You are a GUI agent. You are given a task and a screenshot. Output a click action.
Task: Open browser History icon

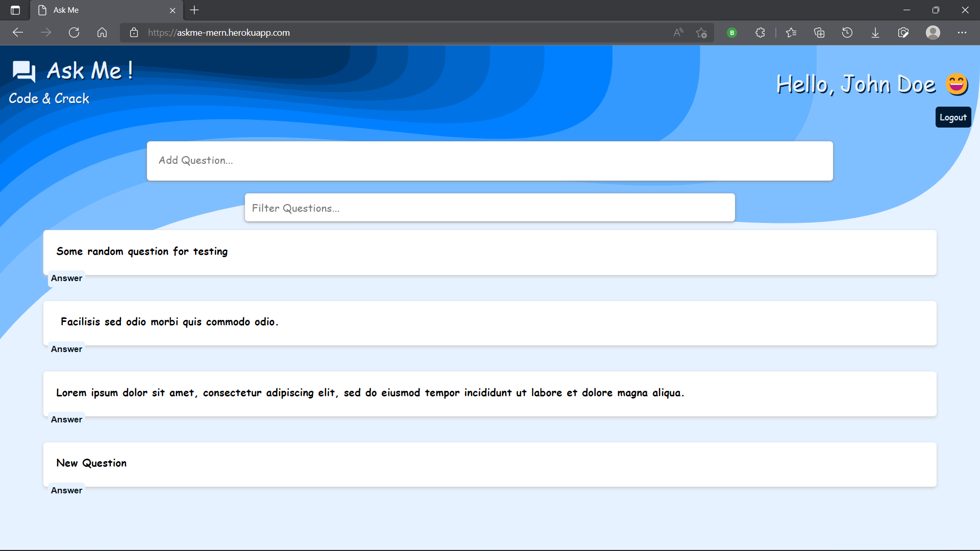(x=847, y=33)
